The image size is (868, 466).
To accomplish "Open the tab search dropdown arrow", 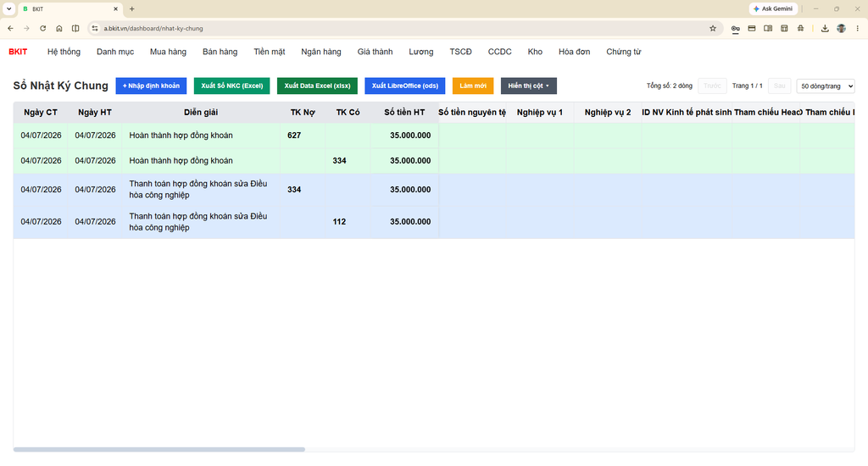I will (8, 8).
